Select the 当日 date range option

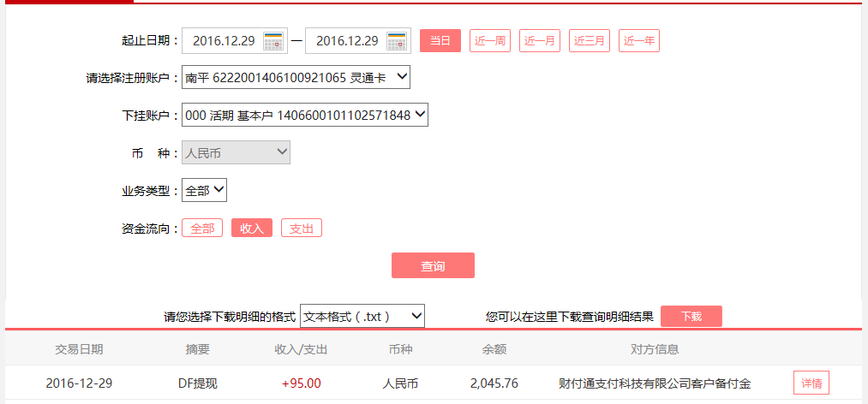tap(440, 41)
